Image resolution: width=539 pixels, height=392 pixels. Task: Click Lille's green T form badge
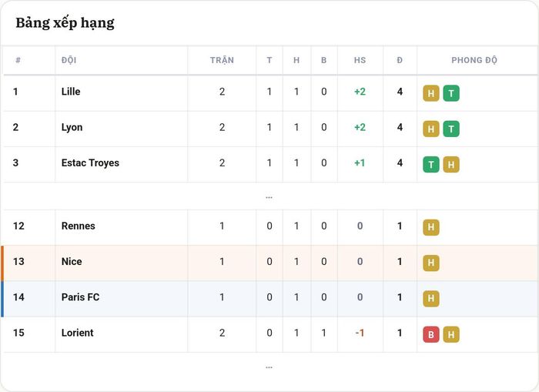(x=451, y=93)
